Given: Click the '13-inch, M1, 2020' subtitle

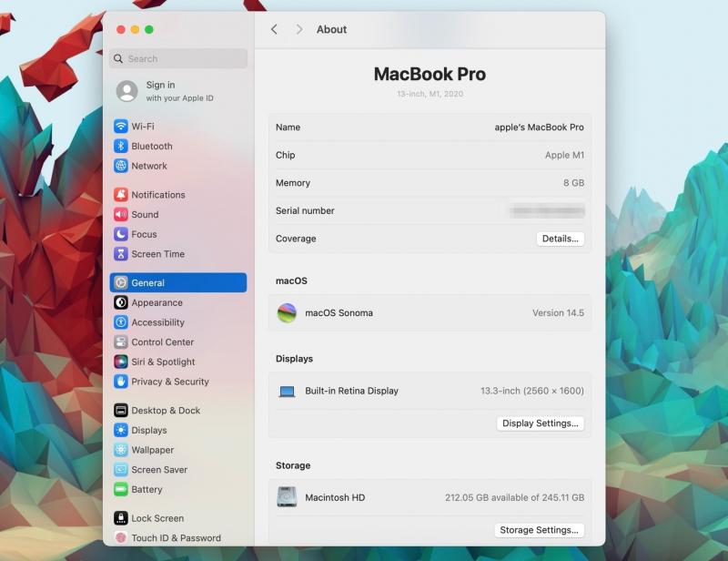Looking at the screenshot, I should (x=430, y=94).
